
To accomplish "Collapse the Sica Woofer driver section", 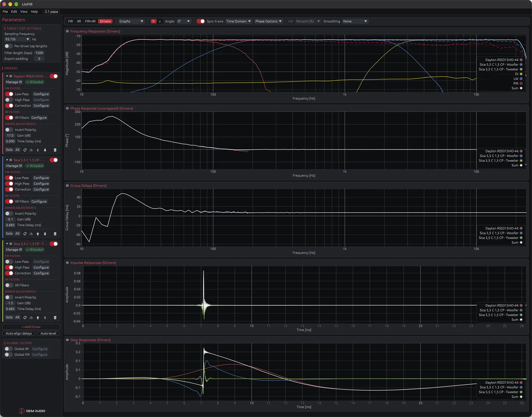I will click(x=7, y=160).
